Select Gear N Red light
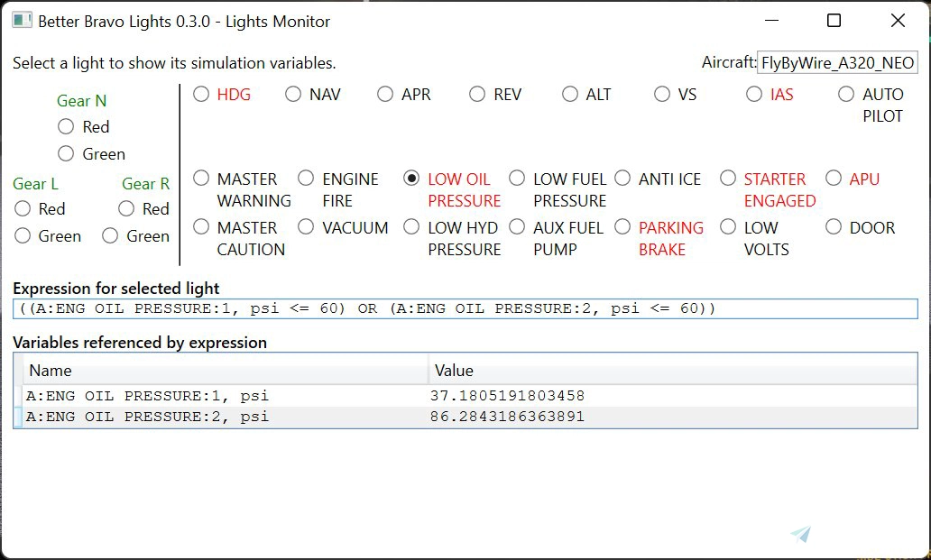Image resolution: width=931 pixels, height=560 pixels. coord(66,126)
